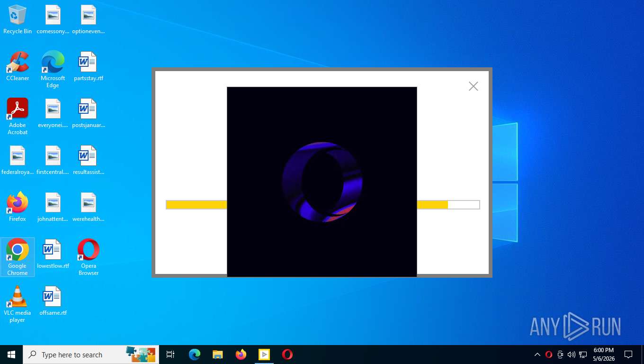Open Opera from the taskbar

coord(287,355)
